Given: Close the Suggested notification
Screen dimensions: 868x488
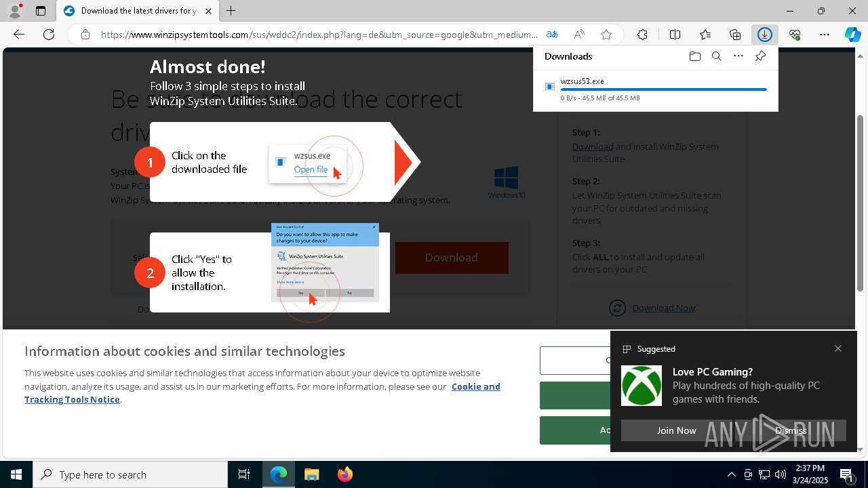Looking at the screenshot, I should (838, 348).
